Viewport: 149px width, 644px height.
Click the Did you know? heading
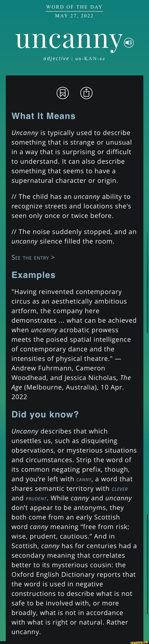[45, 415]
